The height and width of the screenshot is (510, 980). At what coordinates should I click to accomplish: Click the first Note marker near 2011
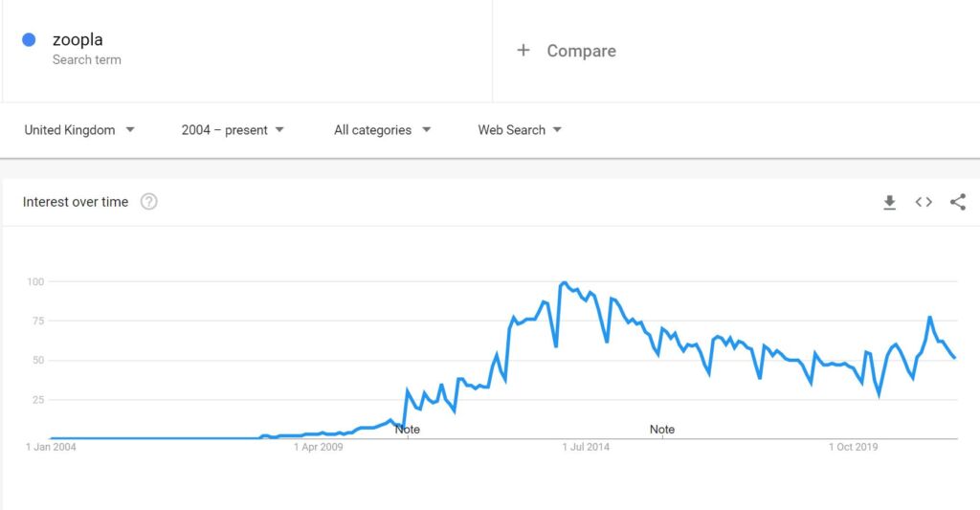pyautogui.click(x=408, y=430)
